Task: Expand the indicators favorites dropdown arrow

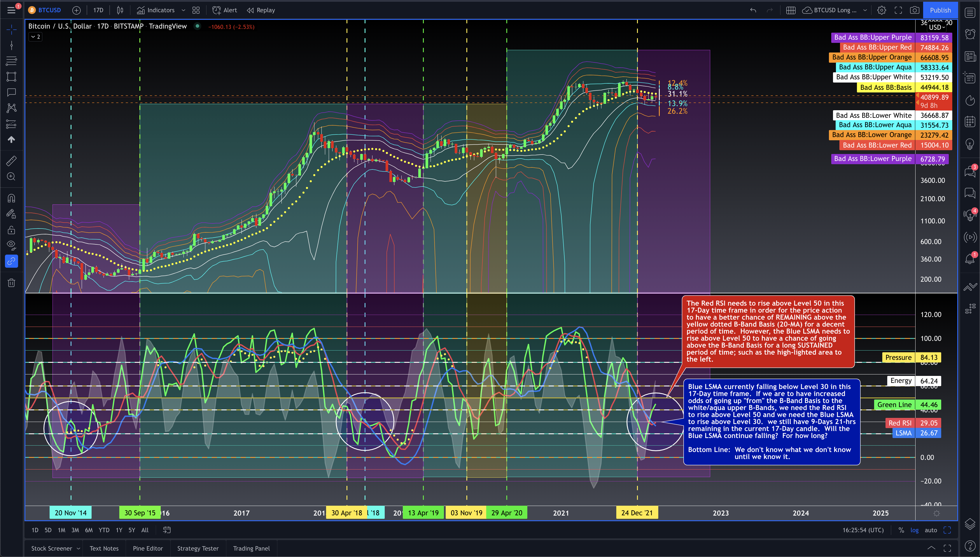Action: (183, 10)
